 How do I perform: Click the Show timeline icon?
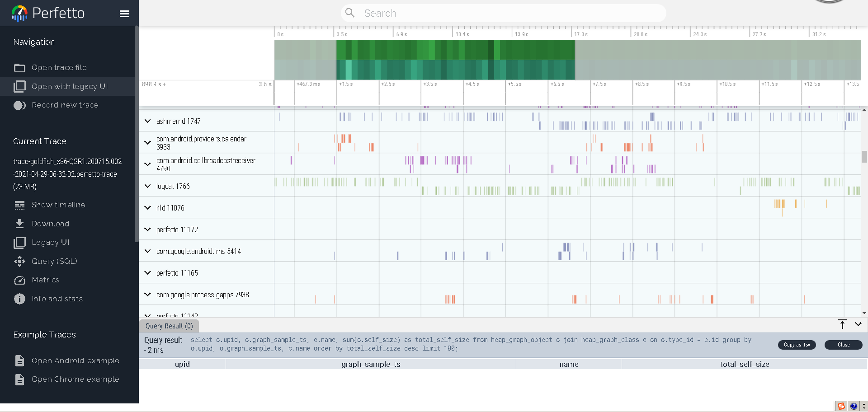[x=19, y=205]
